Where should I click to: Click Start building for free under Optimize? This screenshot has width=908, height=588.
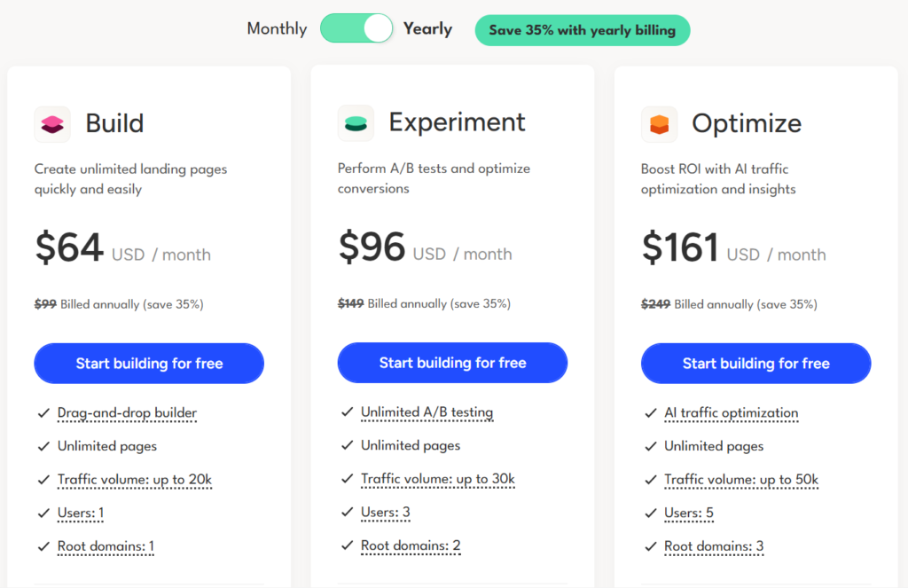tap(755, 363)
